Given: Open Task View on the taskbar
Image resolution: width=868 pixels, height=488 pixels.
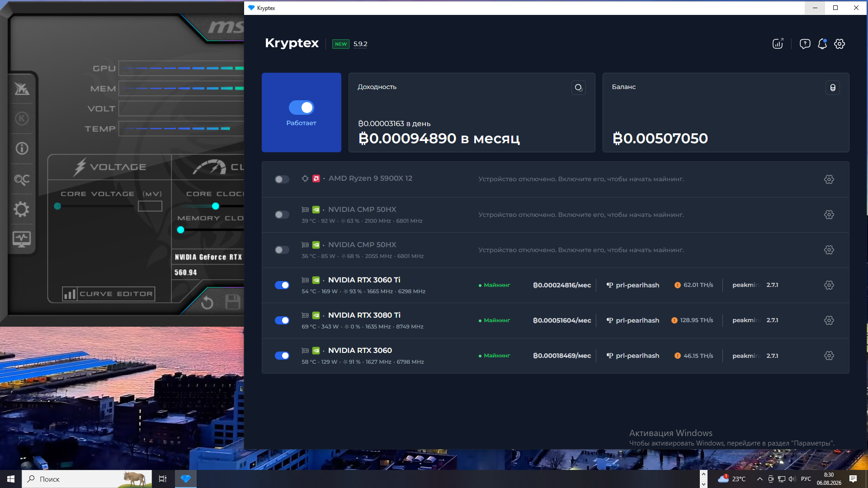Looking at the screenshot, I should pyautogui.click(x=163, y=479).
